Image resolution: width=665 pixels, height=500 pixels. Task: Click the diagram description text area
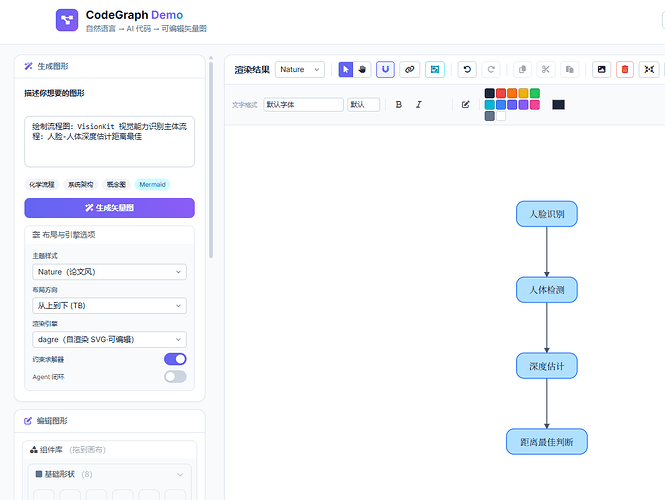pyautogui.click(x=109, y=142)
